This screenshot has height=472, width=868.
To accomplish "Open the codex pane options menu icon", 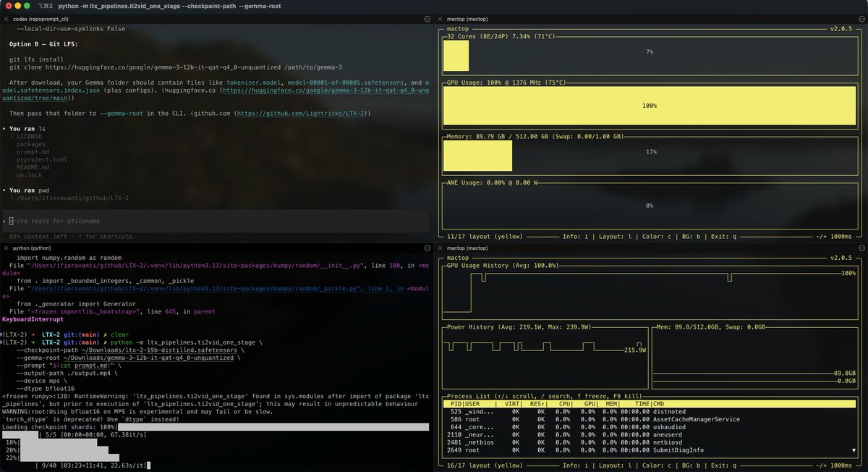I will click(427, 18).
